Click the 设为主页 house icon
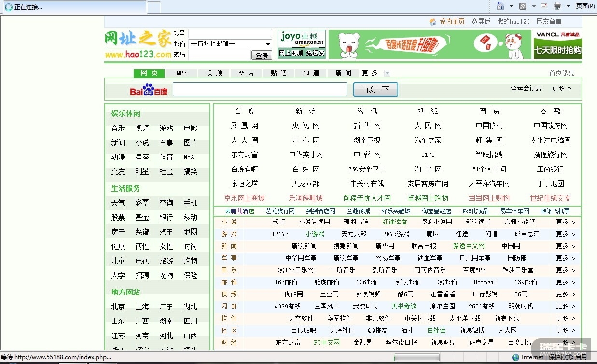 coord(433,21)
